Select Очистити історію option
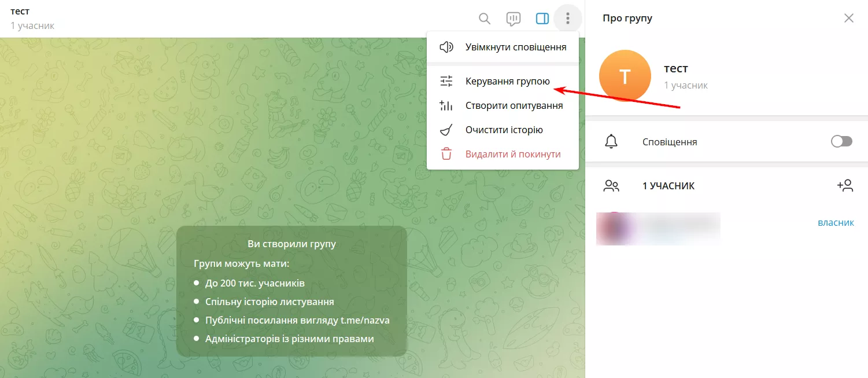Screen dimensions: 868x378 point(503,130)
